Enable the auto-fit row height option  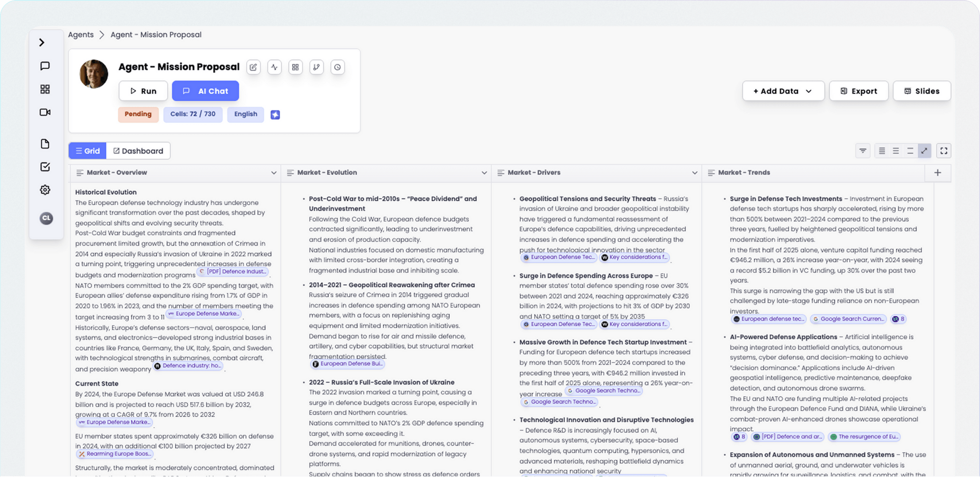pyautogui.click(x=925, y=150)
